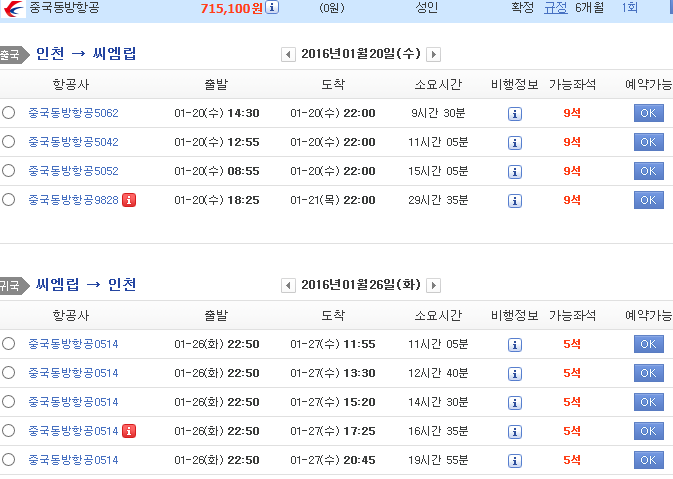Click the 2016년01월26일(화) date text
This screenshot has height=479, width=673.
pos(361,285)
